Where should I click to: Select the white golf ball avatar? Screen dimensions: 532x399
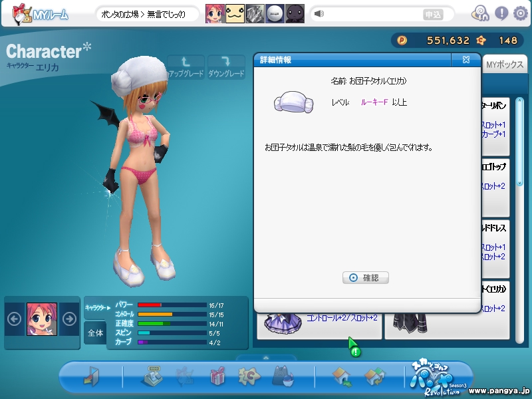(x=275, y=13)
